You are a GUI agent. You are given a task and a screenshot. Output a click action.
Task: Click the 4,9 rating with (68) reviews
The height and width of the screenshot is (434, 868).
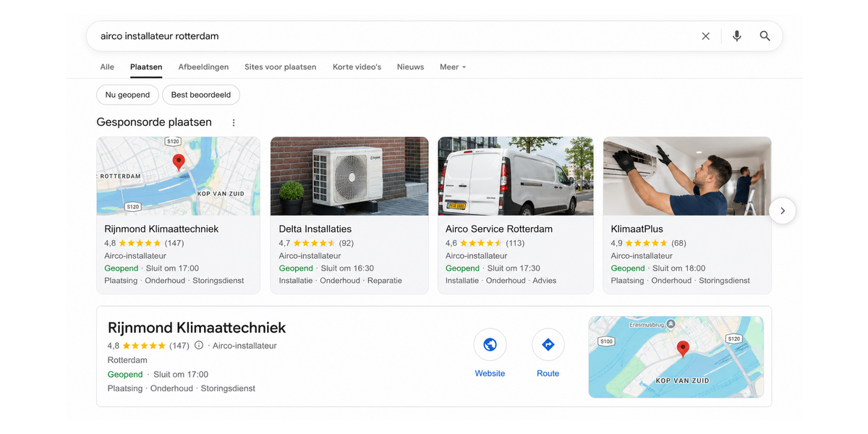pos(648,243)
